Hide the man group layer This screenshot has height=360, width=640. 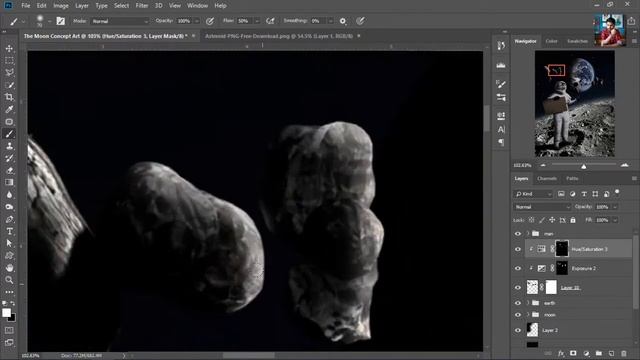518,233
